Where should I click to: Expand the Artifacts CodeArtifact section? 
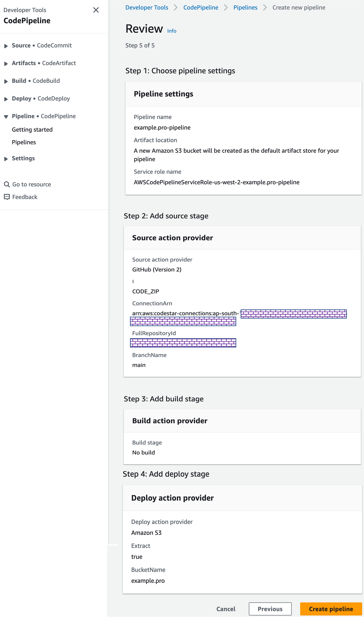click(6, 64)
